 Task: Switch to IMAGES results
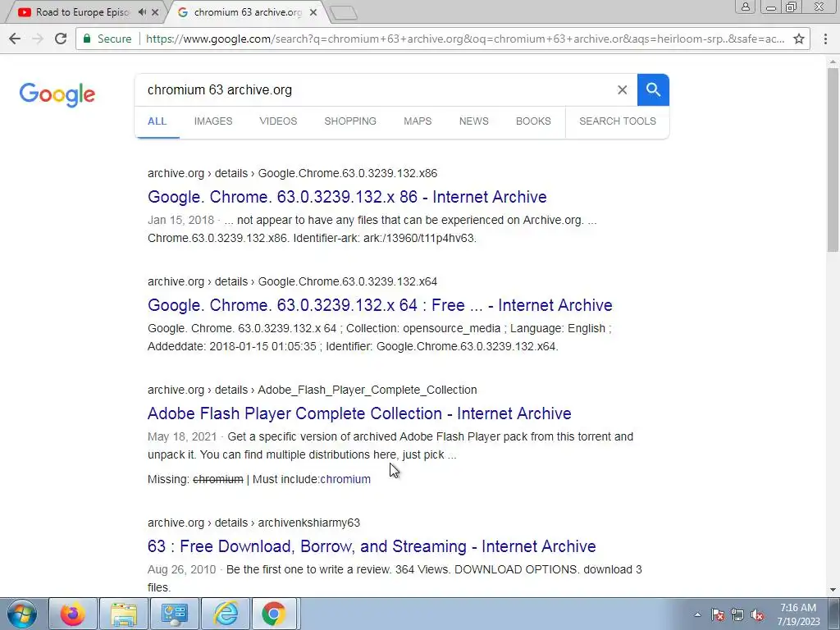tap(213, 121)
